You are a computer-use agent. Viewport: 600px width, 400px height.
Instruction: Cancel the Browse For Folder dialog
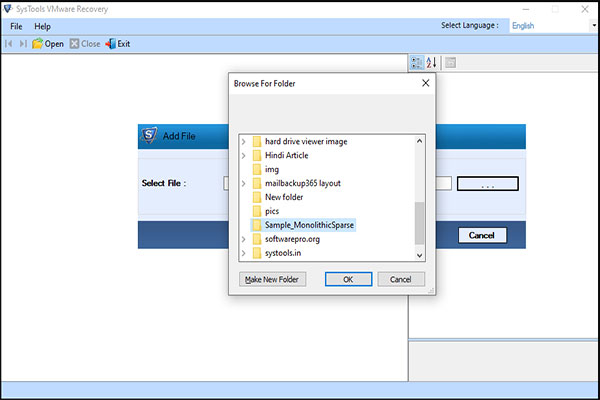(x=401, y=279)
